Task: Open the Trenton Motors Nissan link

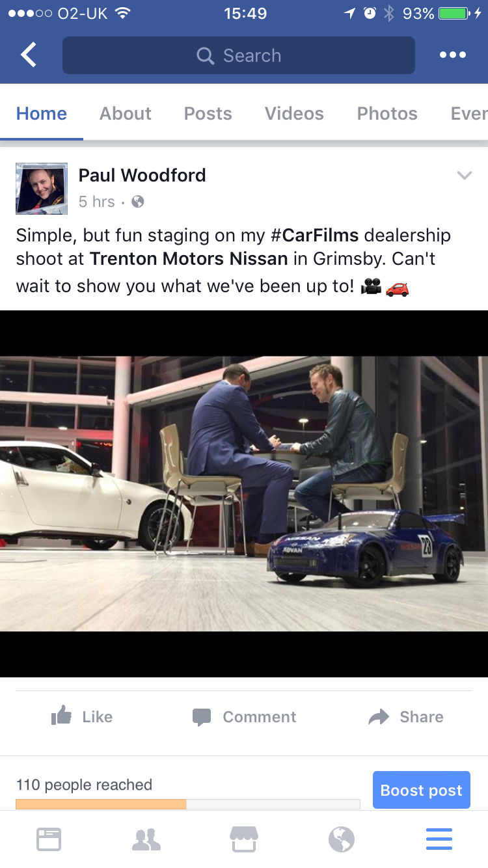Action: [189, 259]
